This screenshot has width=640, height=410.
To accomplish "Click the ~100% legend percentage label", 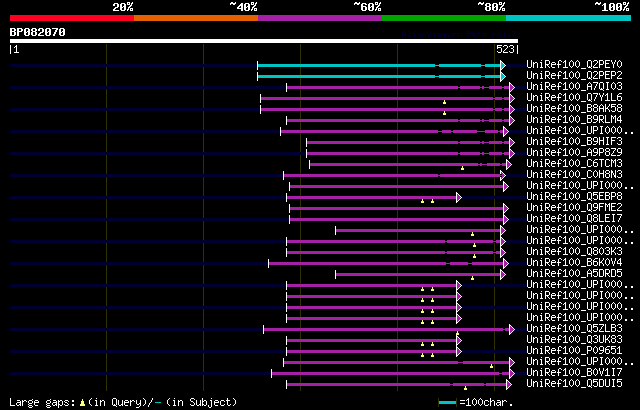I will tap(612, 7).
